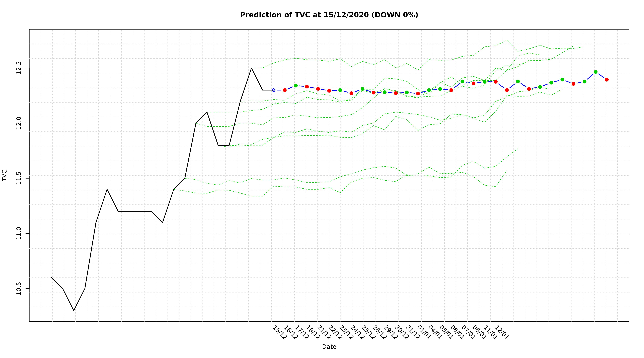This screenshot has width=644, height=358.
Task: Click the '15/12' date tick label
Action: click(280, 332)
